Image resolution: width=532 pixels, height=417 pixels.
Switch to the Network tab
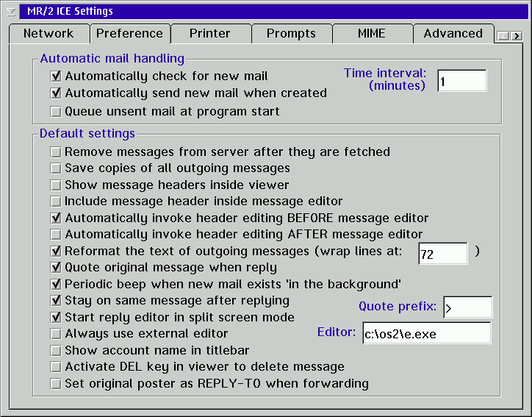(48, 34)
